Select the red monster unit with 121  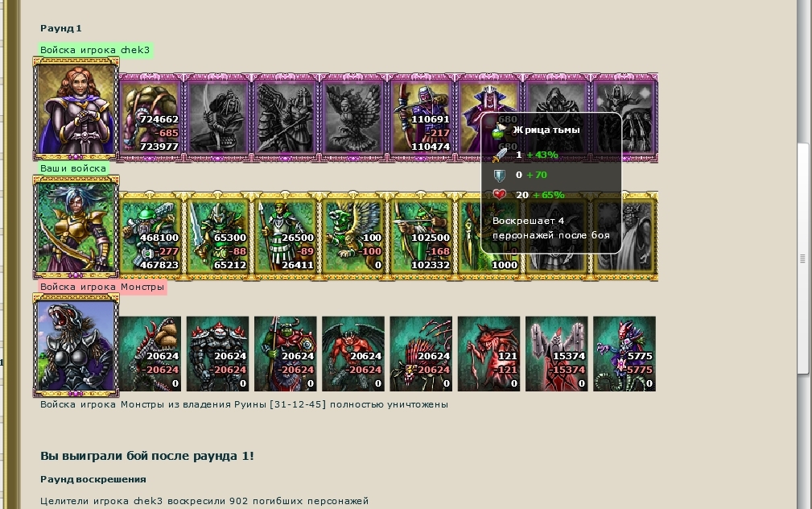click(488, 354)
